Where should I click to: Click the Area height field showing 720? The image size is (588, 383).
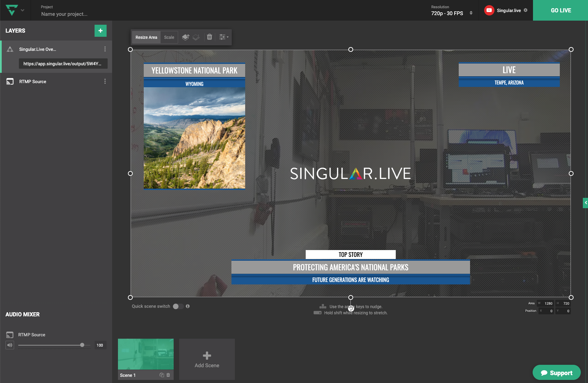563,303
